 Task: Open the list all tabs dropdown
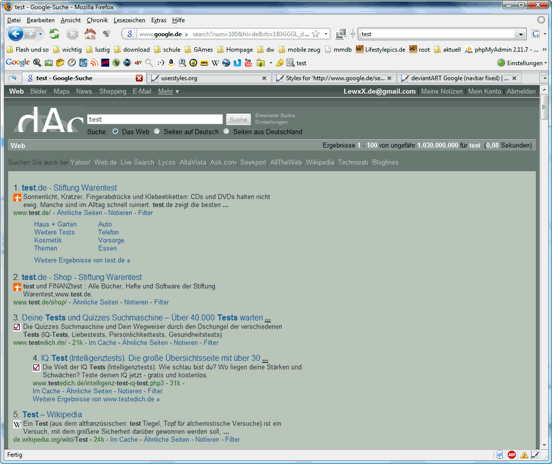545,78
